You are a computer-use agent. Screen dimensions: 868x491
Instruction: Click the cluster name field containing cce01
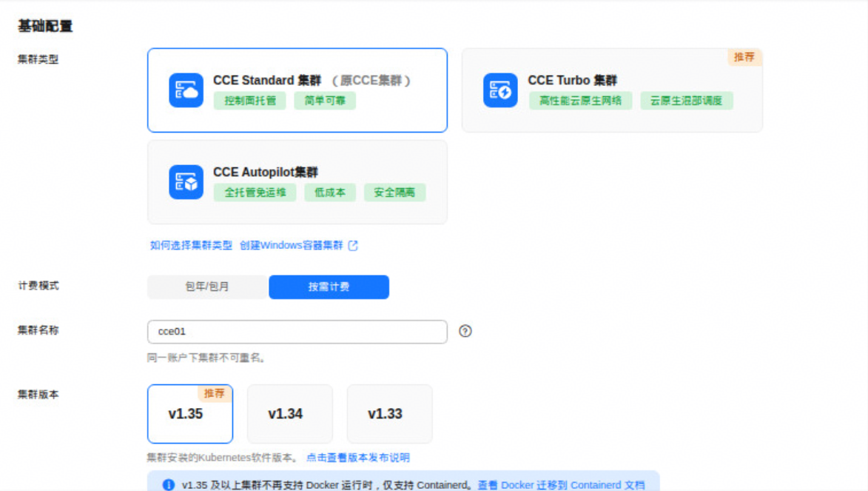[297, 331]
